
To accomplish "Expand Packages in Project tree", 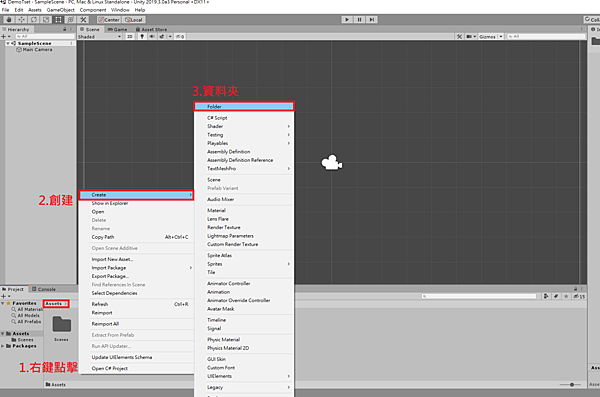I will pyautogui.click(x=3, y=346).
